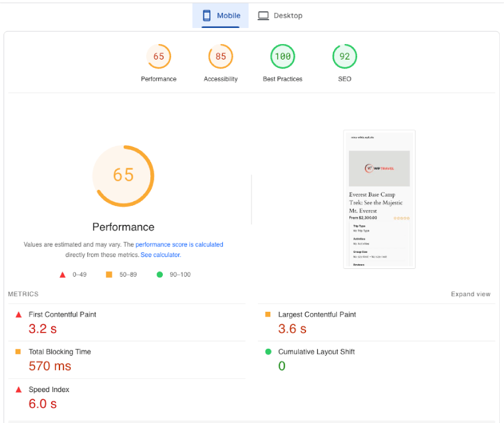The height and width of the screenshot is (423, 504).
Task: Click the large 65 performance gauge
Action: point(124,176)
